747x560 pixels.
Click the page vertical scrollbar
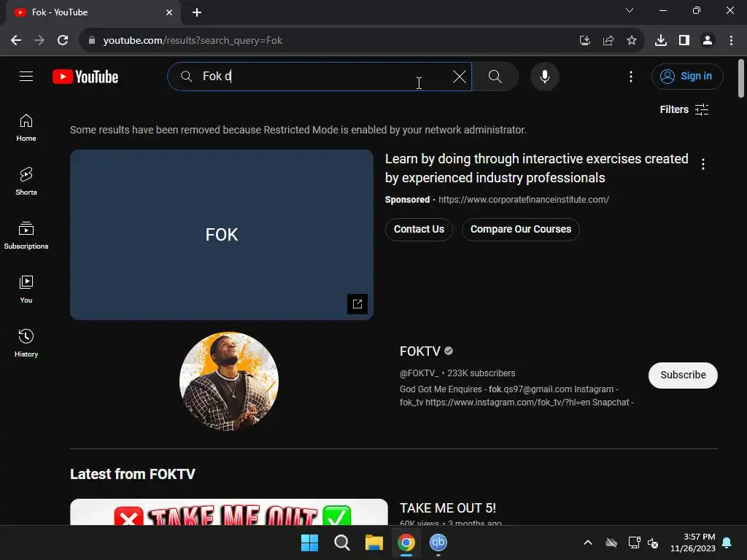point(741,79)
